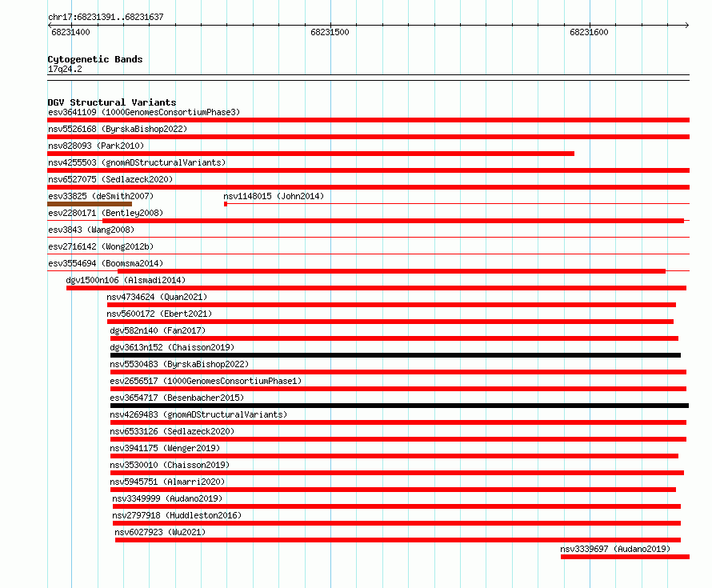Select dgv3613n152 (Chaisson2019) variant label
712x588 pixels.
[x=172, y=347]
